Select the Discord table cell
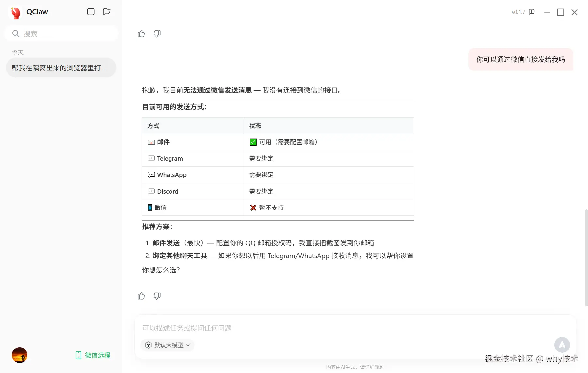Viewport: 588px width, 373px height. point(193,191)
